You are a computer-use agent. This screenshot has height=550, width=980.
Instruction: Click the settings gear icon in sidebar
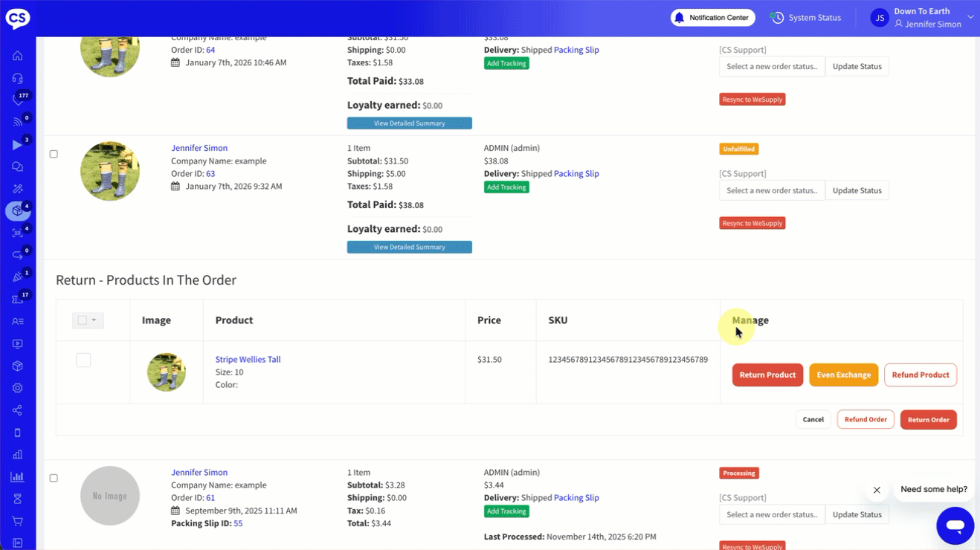17,388
